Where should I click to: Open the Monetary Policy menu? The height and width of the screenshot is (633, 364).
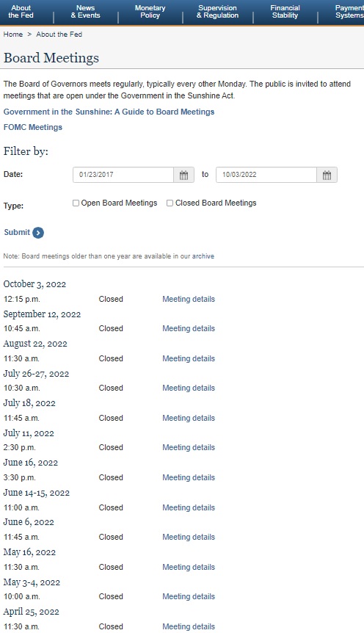tap(150, 12)
